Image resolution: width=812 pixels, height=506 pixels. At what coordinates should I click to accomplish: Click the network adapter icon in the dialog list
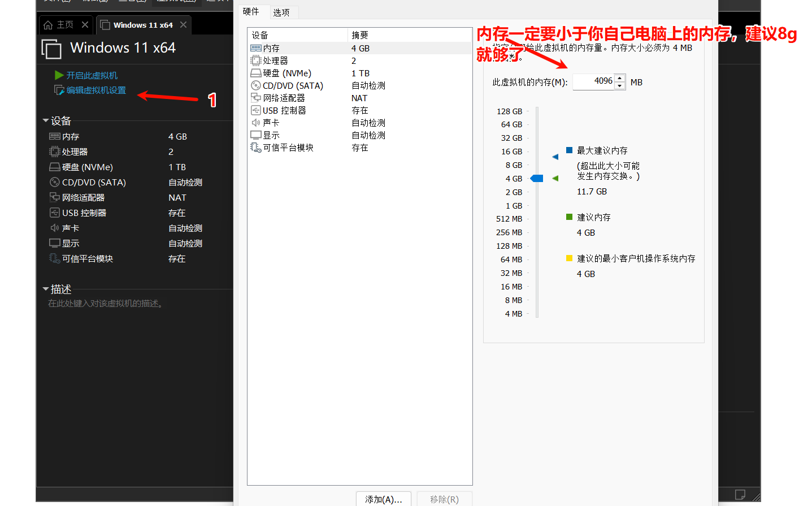click(x=256, y=98)
